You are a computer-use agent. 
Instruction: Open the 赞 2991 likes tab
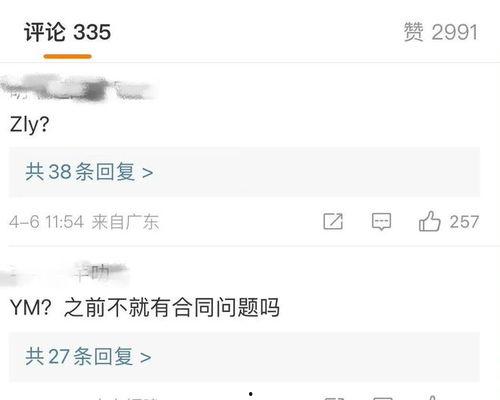tap(441, 32)
